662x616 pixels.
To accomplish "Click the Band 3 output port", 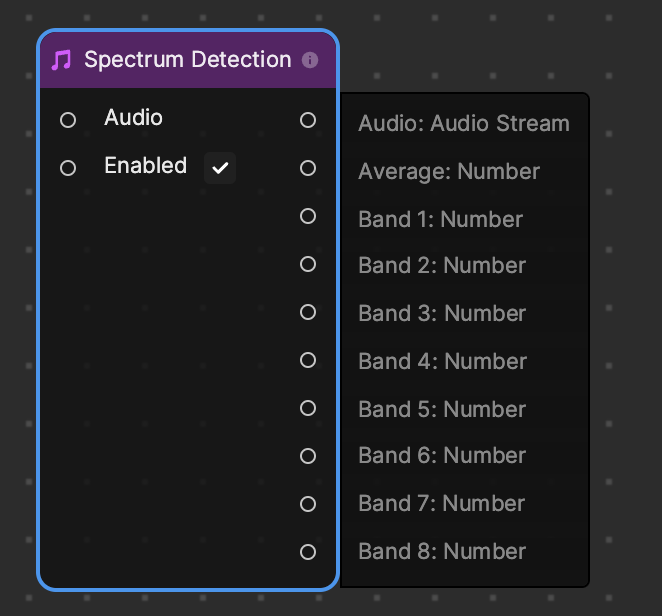I will tap(308, 312).
